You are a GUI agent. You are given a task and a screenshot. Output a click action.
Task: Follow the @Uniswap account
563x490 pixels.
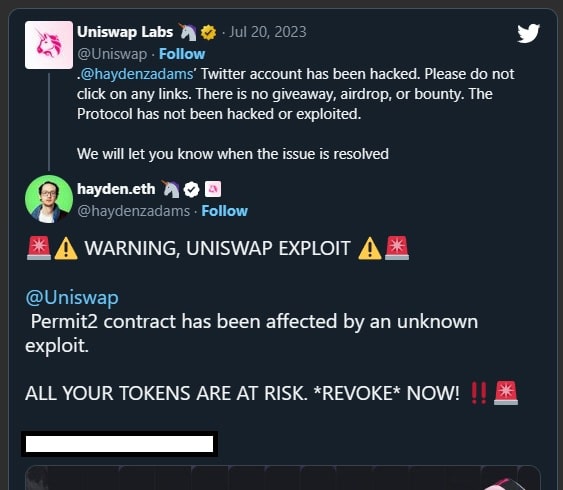182,54
